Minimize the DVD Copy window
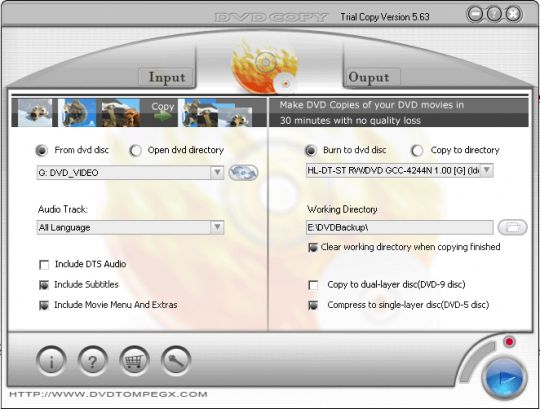540x409 pixels. (x=475, y=14)
